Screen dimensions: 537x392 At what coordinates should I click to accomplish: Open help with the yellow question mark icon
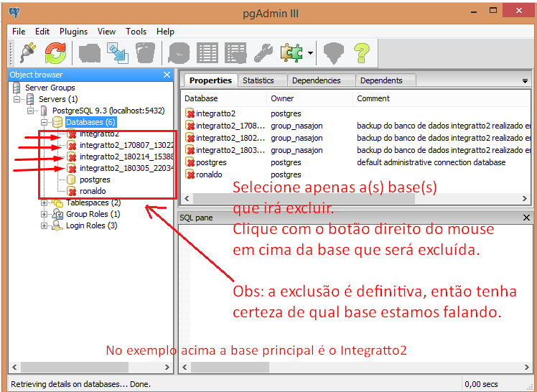[x=361, y=52]
